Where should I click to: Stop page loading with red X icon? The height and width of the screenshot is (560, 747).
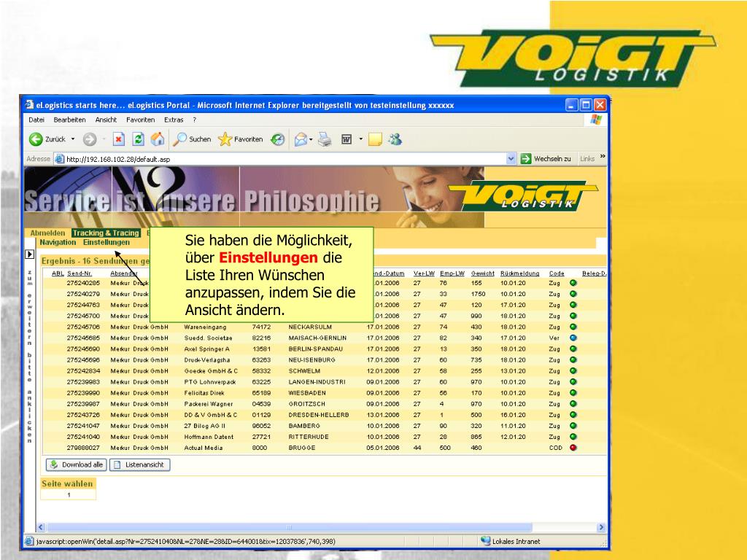[x=119, y=139]
